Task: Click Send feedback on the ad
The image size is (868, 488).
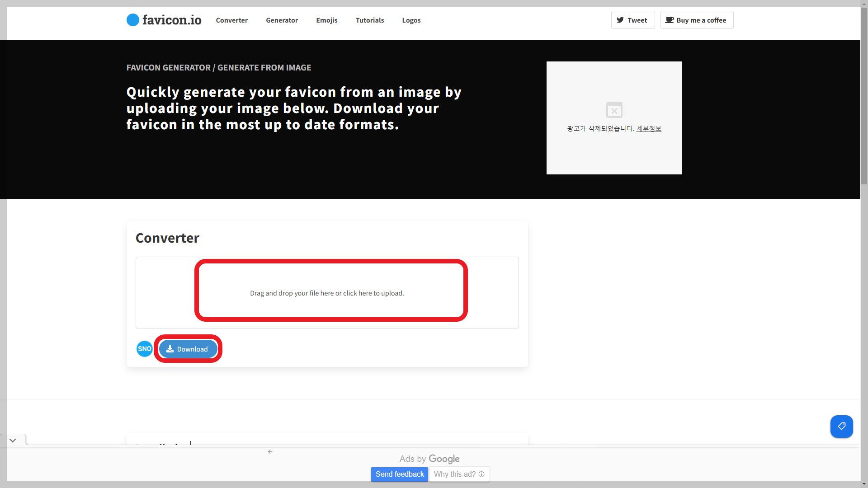Action: (399, 474)
